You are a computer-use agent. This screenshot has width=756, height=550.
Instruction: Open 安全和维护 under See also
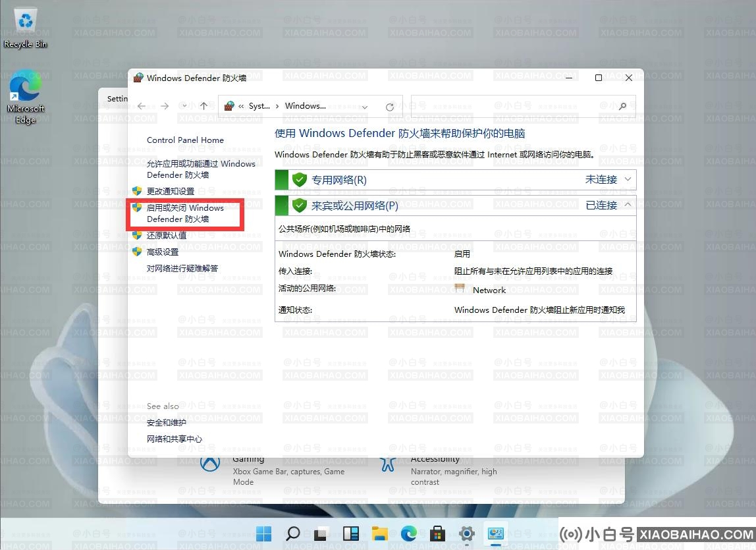pyautogui.click(x=167, y=423)
